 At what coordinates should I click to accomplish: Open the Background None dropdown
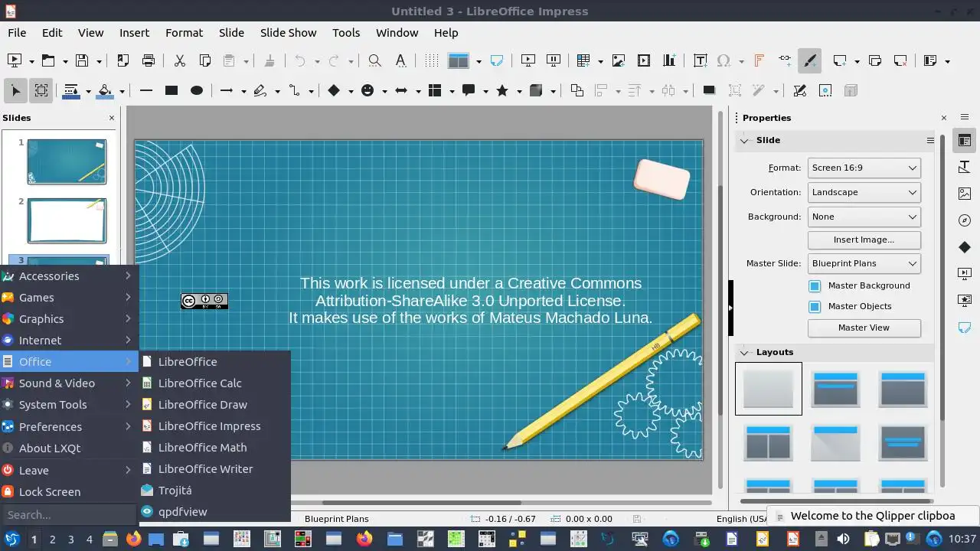point(864,217)
